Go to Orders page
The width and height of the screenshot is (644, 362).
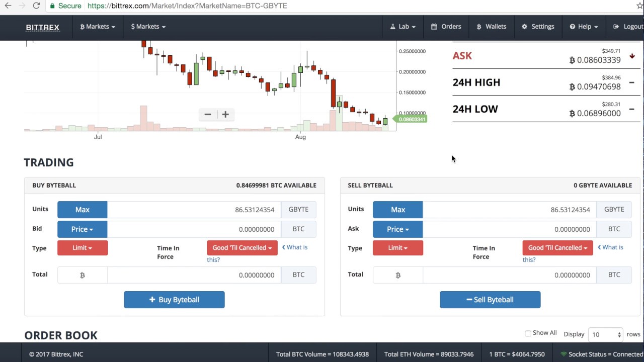point(446,27)
